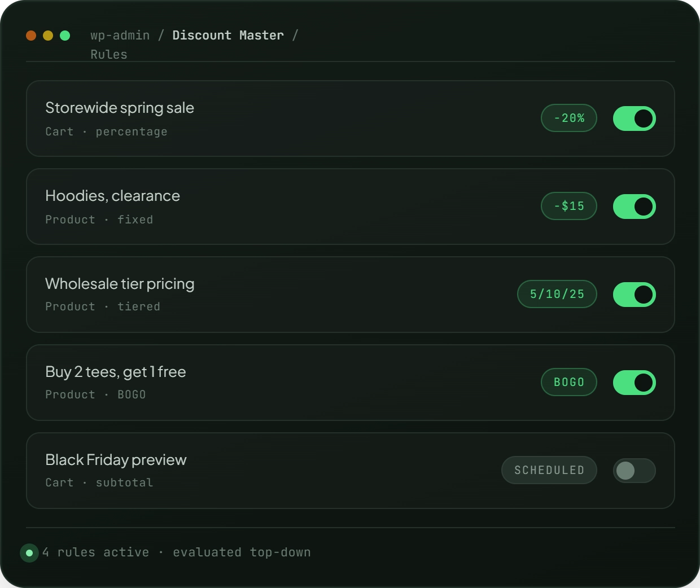Toggle off Wholesale tier pricing rule
Screen dimensions: 700x588
click(635, 295)
